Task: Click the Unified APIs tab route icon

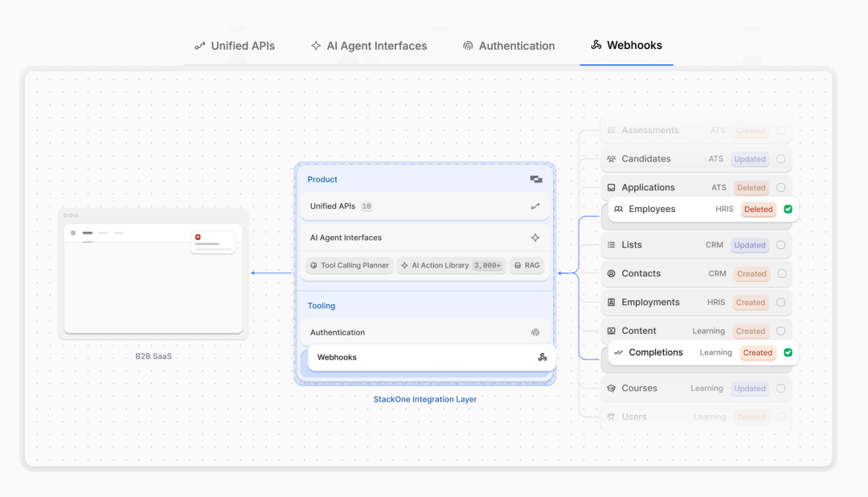Action: [x=200, y=46]
